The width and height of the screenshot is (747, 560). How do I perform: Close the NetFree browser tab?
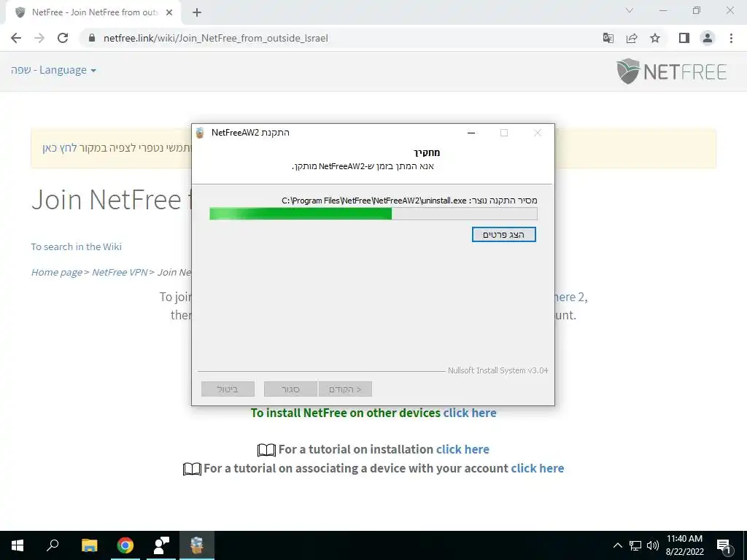point(169,12)
